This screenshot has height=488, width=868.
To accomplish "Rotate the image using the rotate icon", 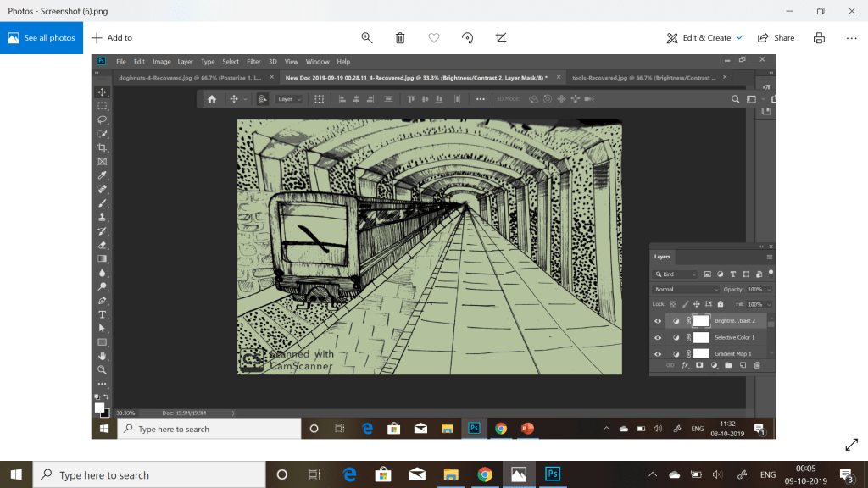I will click(x=467, y=37).
